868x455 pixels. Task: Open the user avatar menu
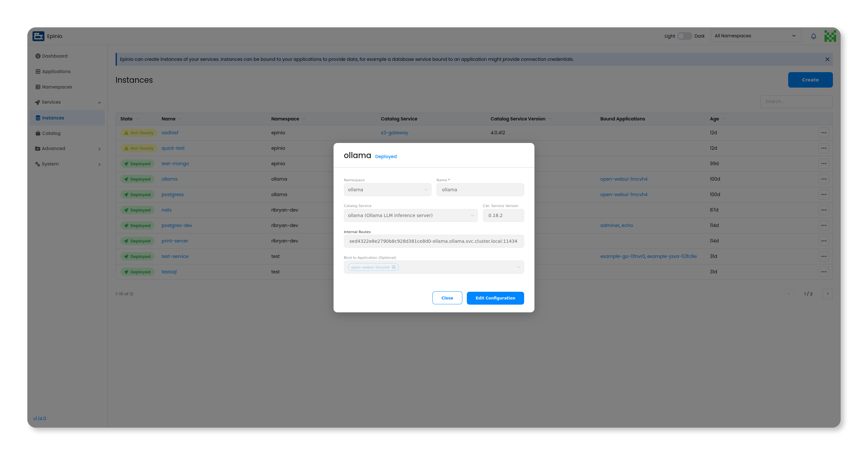click(830, 36)
